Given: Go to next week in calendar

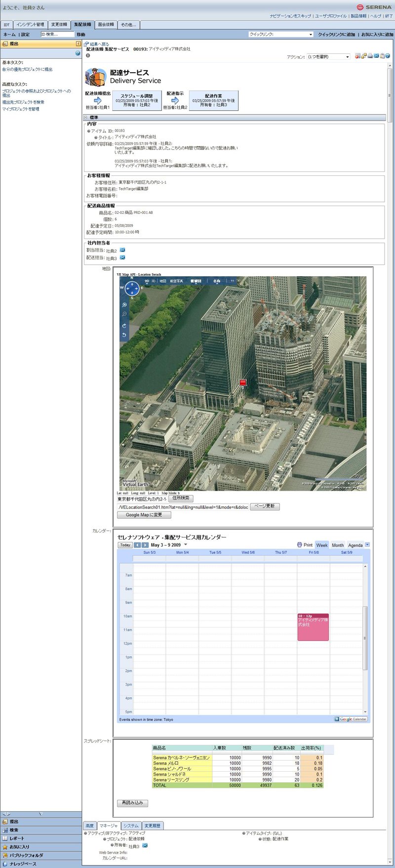Looking at the screenshot, I should (145, 545).
